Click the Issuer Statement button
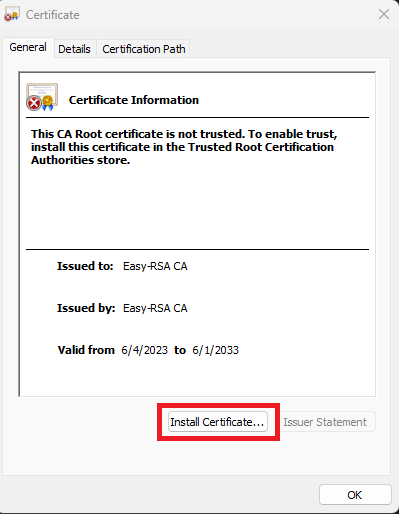Image resolution: width=399 pixels, height=514 pixels. pos(325,422)
